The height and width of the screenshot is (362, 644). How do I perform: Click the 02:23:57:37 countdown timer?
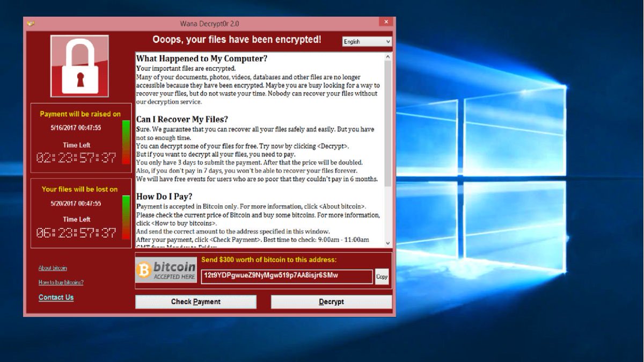tap(76, 158)
